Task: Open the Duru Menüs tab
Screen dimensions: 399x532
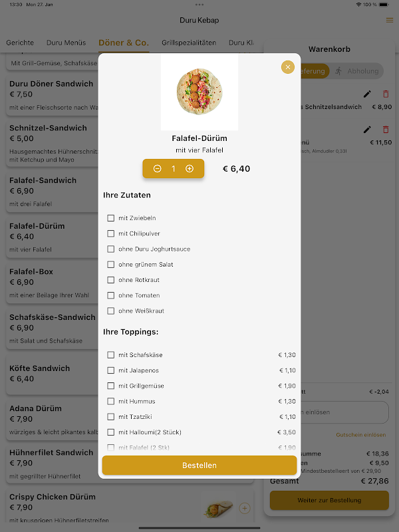Action: [x=66, y=43]
